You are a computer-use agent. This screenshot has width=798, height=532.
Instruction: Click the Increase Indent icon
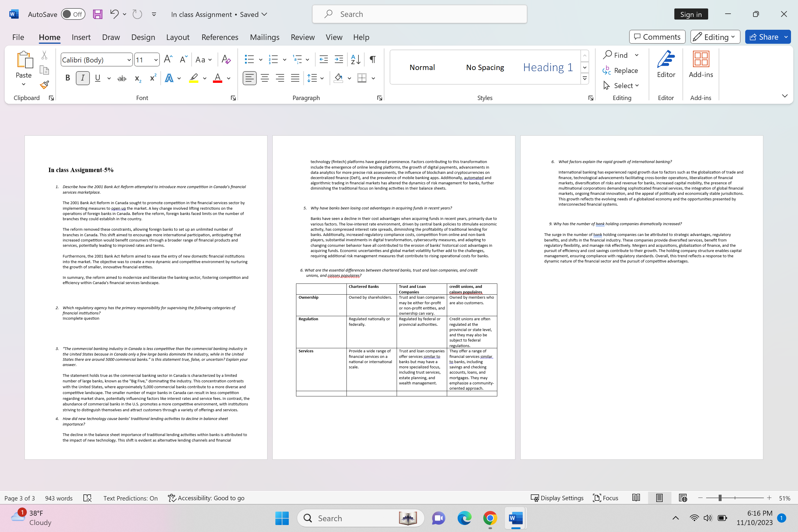pos(339,60)
